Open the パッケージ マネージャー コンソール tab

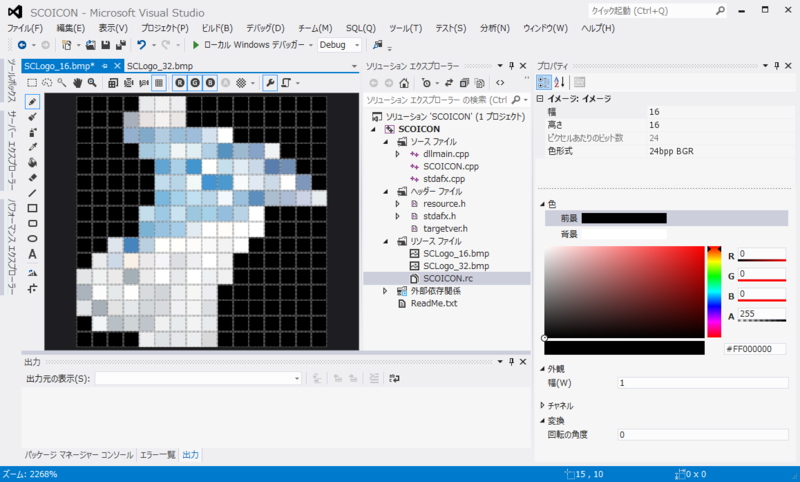pyautogui.click(x=79, y=454)
